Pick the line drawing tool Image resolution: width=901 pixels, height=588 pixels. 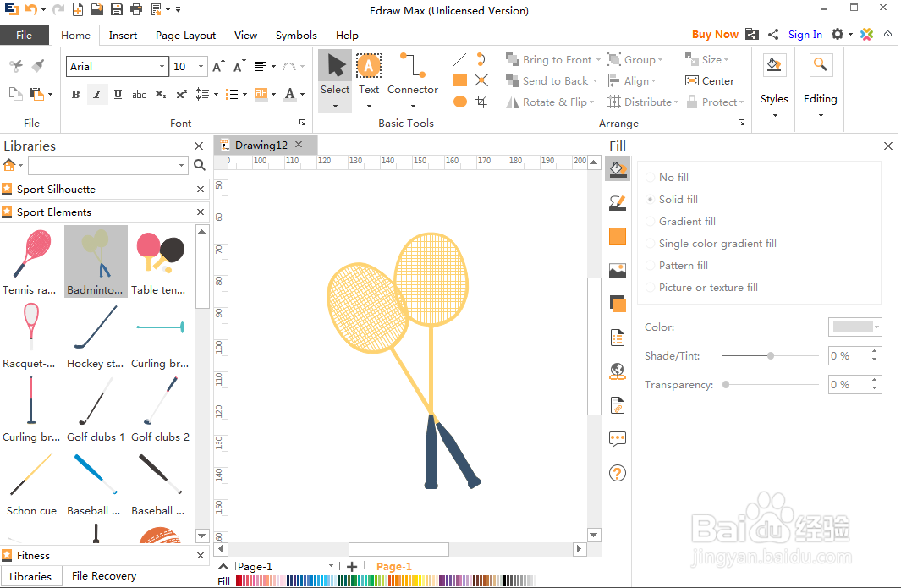[459, 59]
